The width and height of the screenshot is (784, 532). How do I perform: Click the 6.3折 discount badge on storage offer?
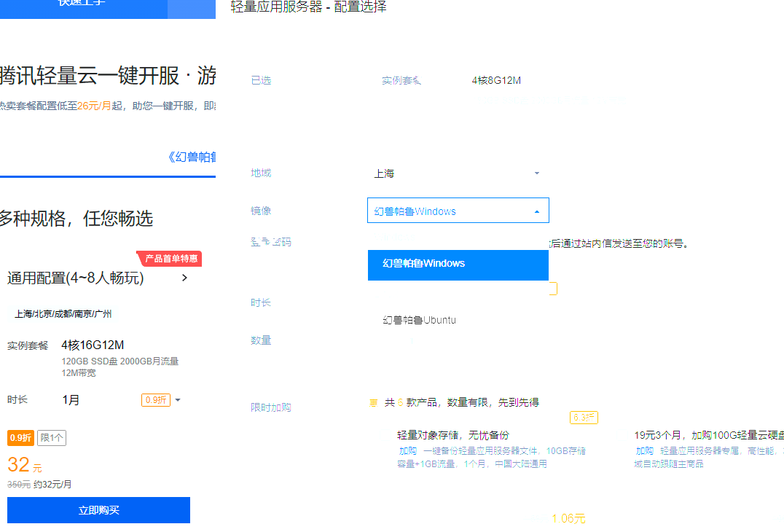584,418
